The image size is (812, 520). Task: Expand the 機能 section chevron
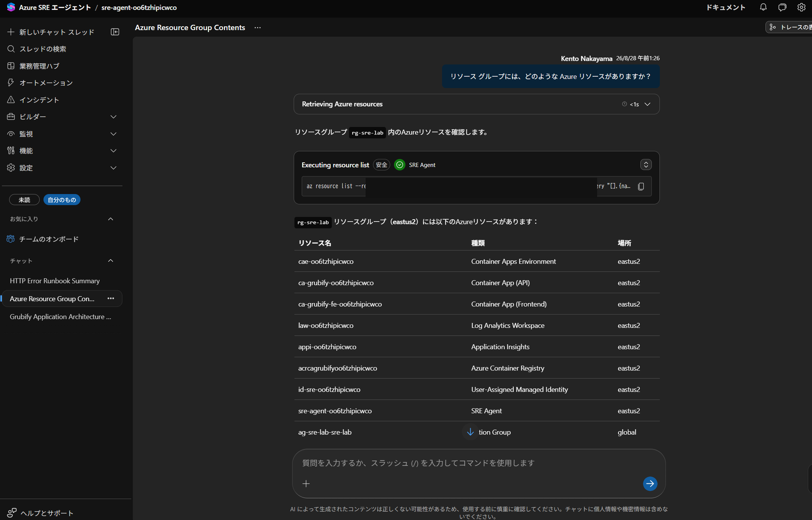[x=113, y=151]
